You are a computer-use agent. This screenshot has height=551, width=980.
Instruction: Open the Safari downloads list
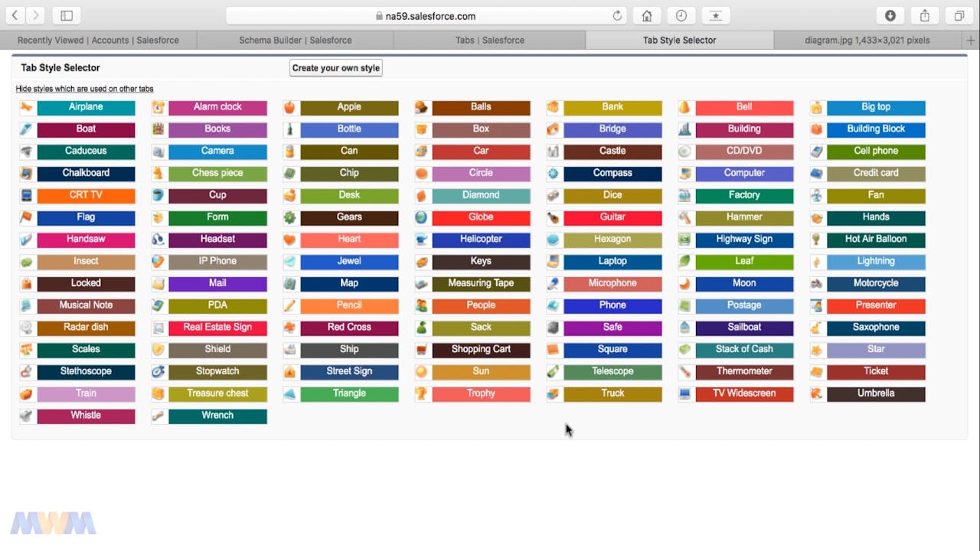coord(890,16)
